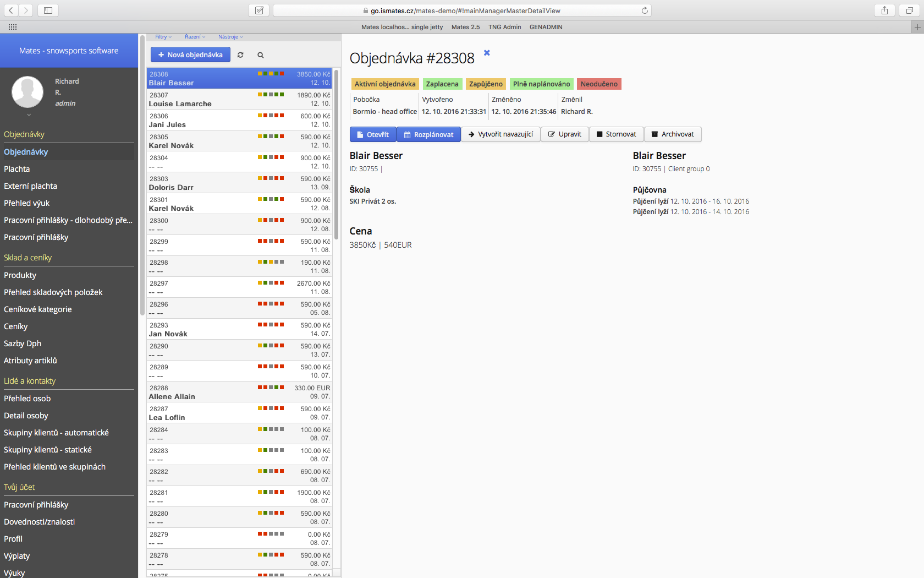Viewport: 924px width, 578px height.
Task: Open Přehled výuk menu item
Action: (27, 203)
